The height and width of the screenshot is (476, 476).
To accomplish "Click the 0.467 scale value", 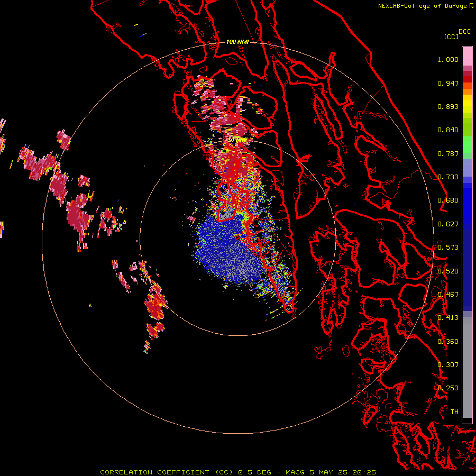I will (x=448, y=295).
